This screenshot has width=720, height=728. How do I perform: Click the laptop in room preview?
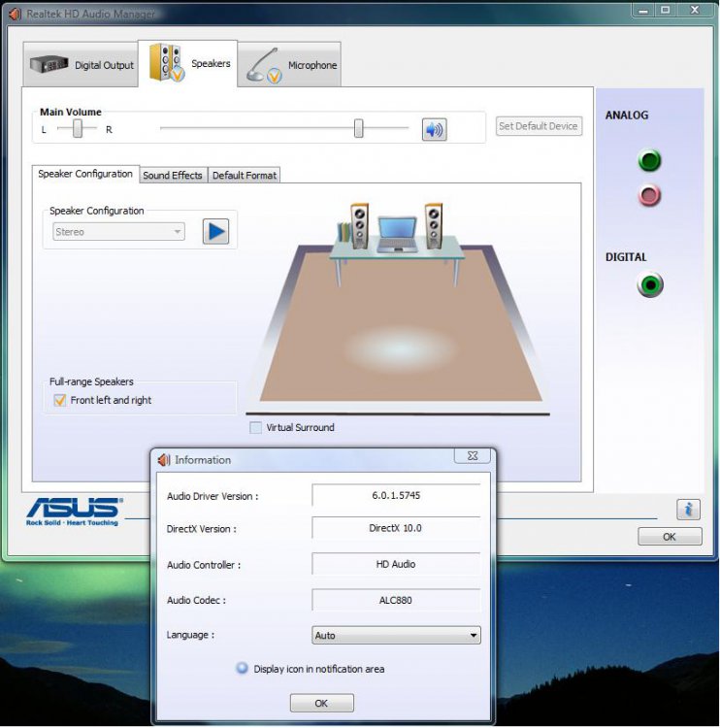398,235
